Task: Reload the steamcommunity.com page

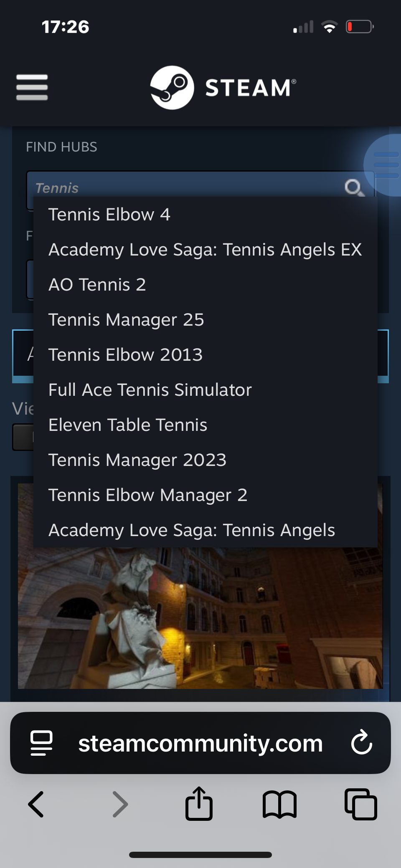Action: (x=361, y=743)
